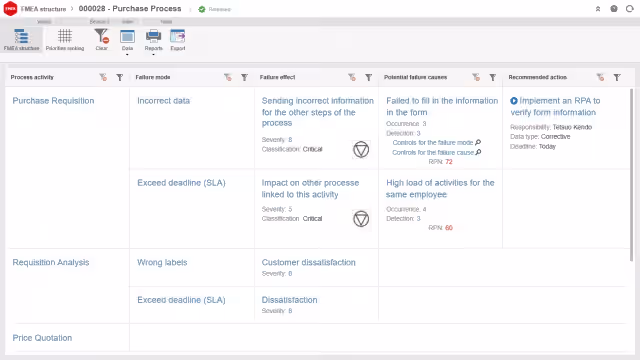Click the play icon on RPA action

(514, 100)
